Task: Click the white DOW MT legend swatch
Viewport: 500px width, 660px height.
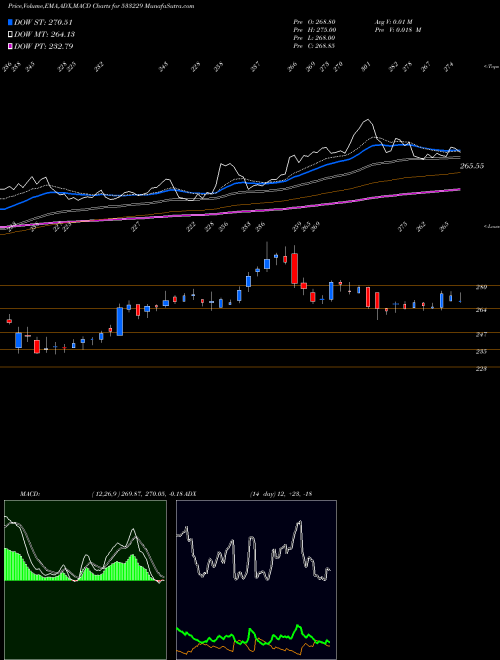Action: point(11,34)
